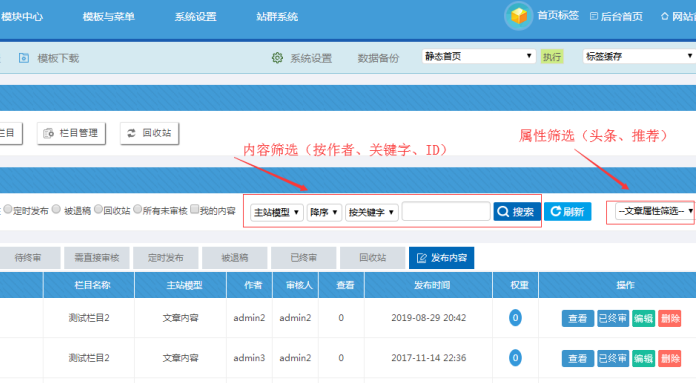Click the template download icon

[x=24, y=58]
